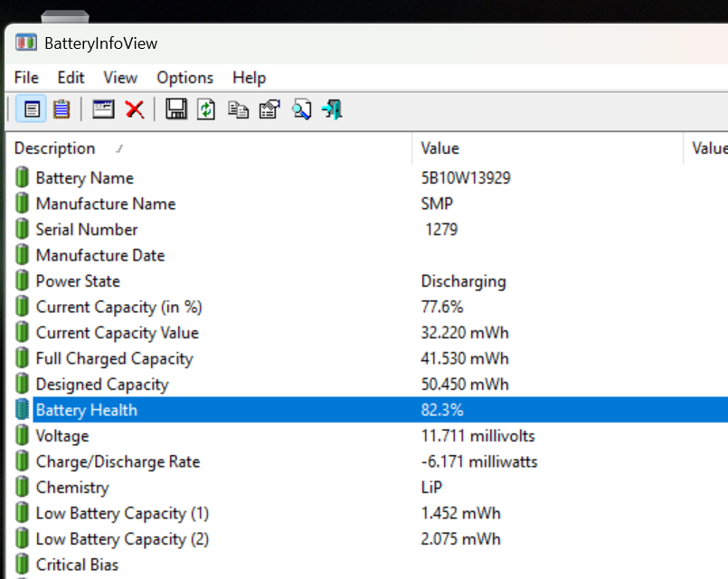Image resolution: width=728 pixels, height=579 pixels.
Task: Click the battery icon beside Designed Capacity
Action: pos(22,384)
